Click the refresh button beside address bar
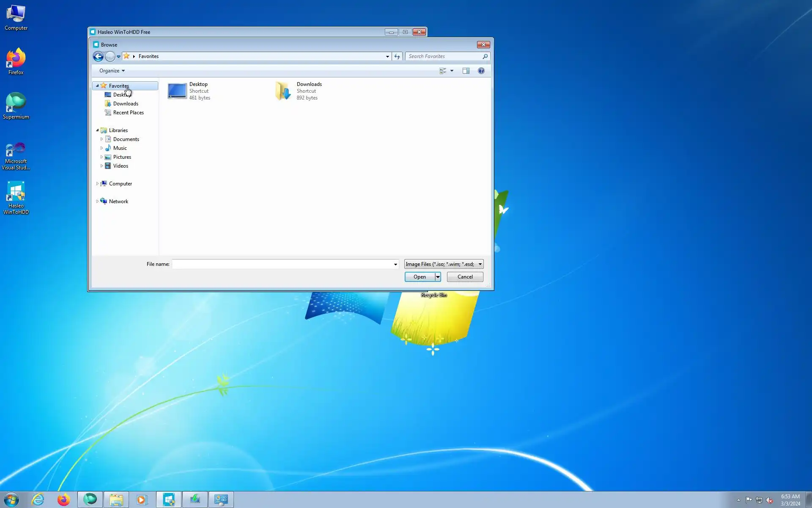The height and width of the screenshot is (508, 812). point(397,56)
